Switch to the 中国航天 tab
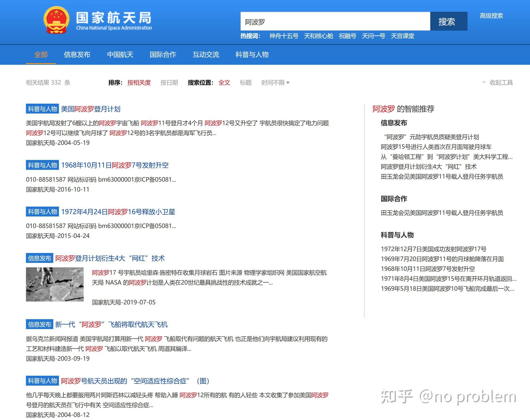 coord(120,54)
